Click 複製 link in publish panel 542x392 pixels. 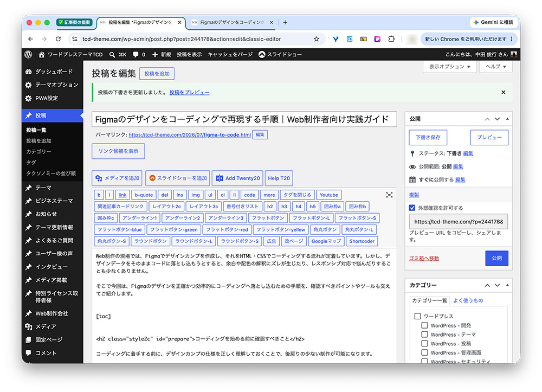(x=414, y=195)
